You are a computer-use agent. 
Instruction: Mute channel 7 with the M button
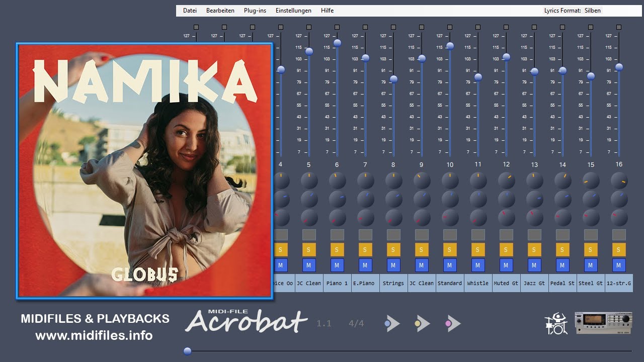(x=365, y=265)
